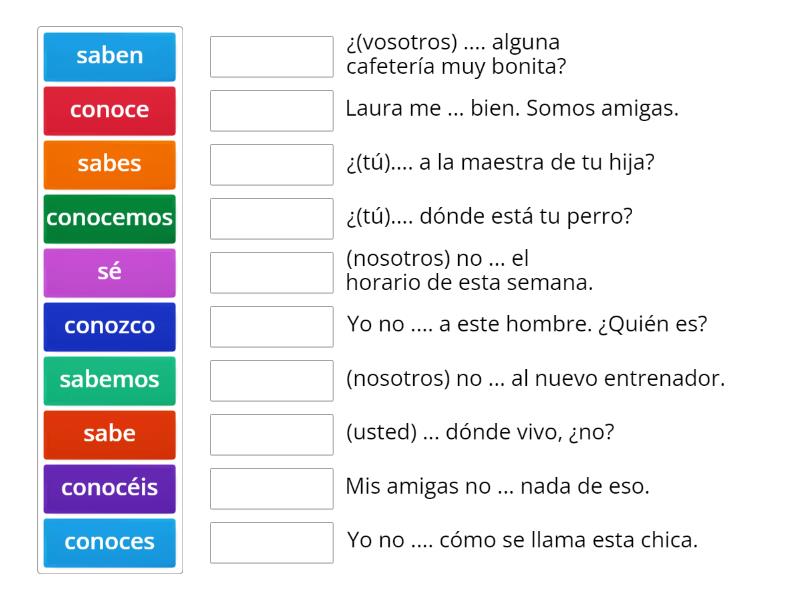The width and height of the screenshot is (800, 600).
Task: Pick the purple "conocéis" word tile
Action: (109, 488)
